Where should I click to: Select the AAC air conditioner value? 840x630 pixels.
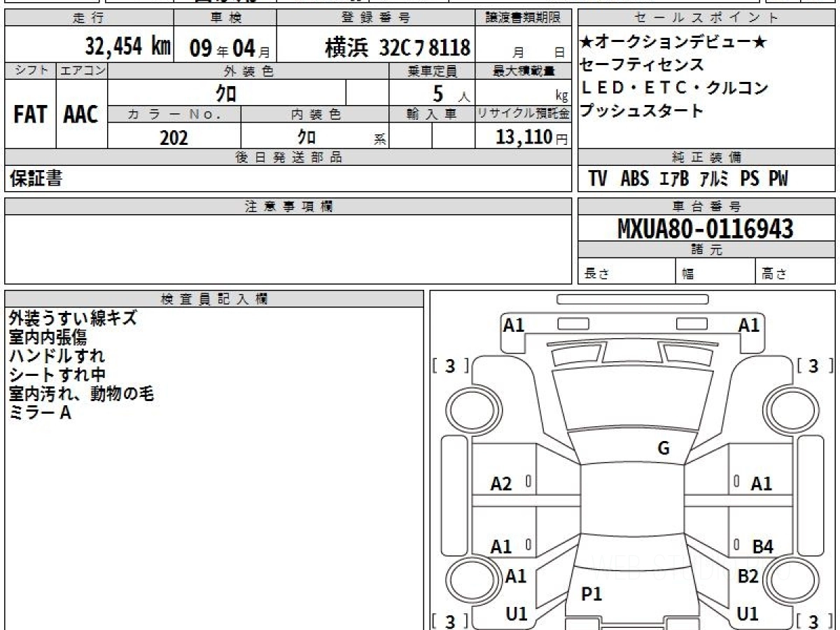(x=81, y=115)
